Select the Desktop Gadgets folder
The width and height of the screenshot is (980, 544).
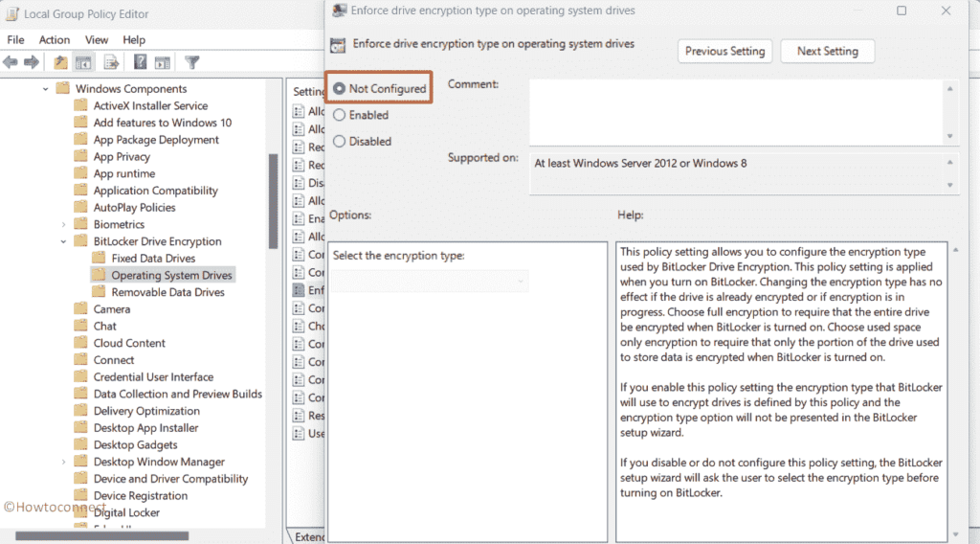pyautogui.click(x=135, y=444)
